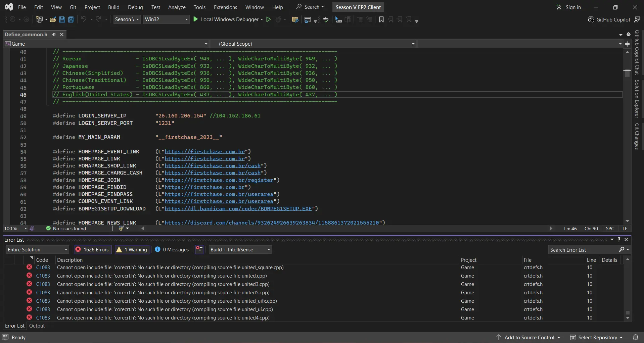Click Add to Source Control
The image size is (644, 343).
point(529,337)
